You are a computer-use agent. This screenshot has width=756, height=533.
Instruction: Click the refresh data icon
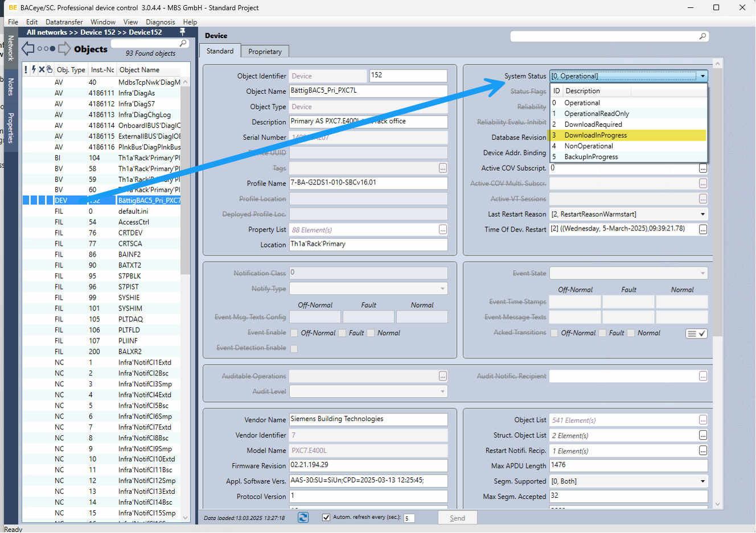pos(303,517)
